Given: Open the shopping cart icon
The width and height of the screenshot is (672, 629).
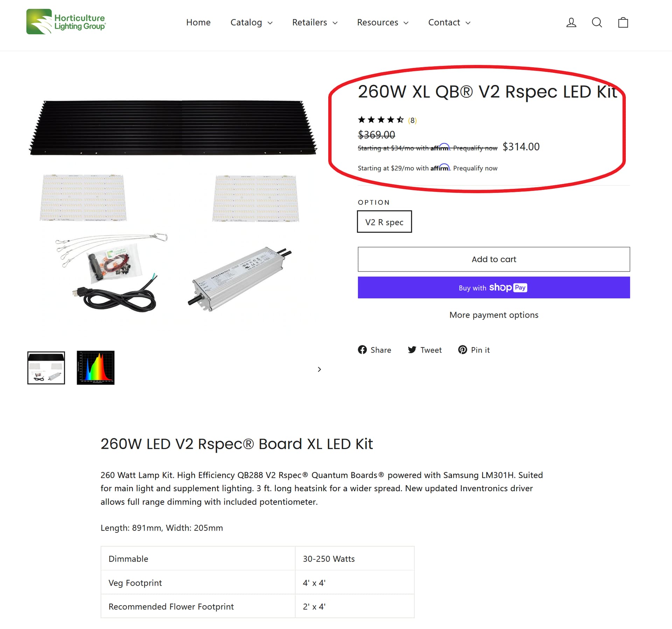Looking at the screenshot, I should click(623, 22).
